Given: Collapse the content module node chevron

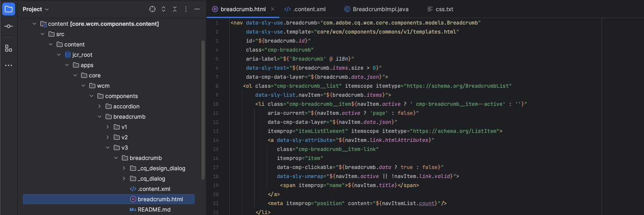Looking at the screenshot, I should (35, 24).
